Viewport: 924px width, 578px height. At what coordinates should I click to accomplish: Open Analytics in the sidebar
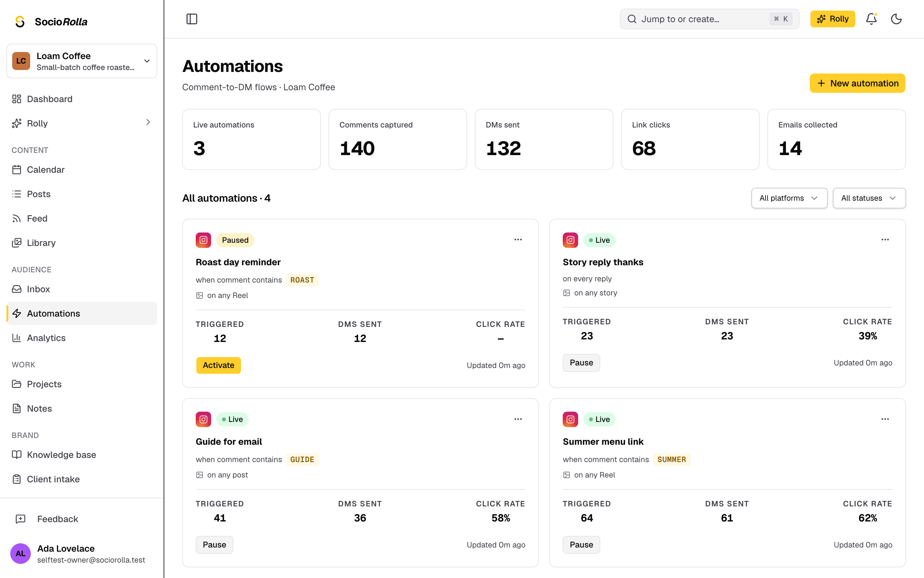[82, 338]
